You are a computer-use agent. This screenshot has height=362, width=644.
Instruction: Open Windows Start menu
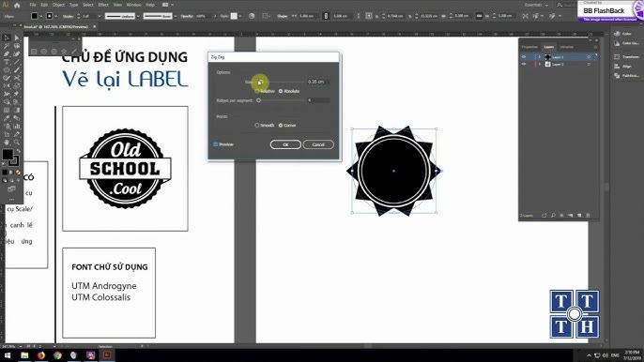pos(8,355)
